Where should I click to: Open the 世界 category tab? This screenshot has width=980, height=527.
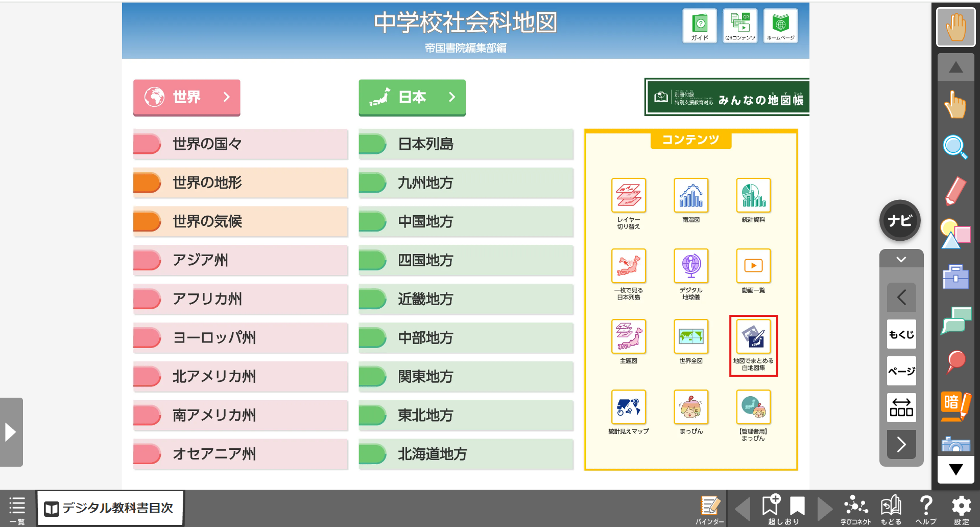[x=187, y=97]
